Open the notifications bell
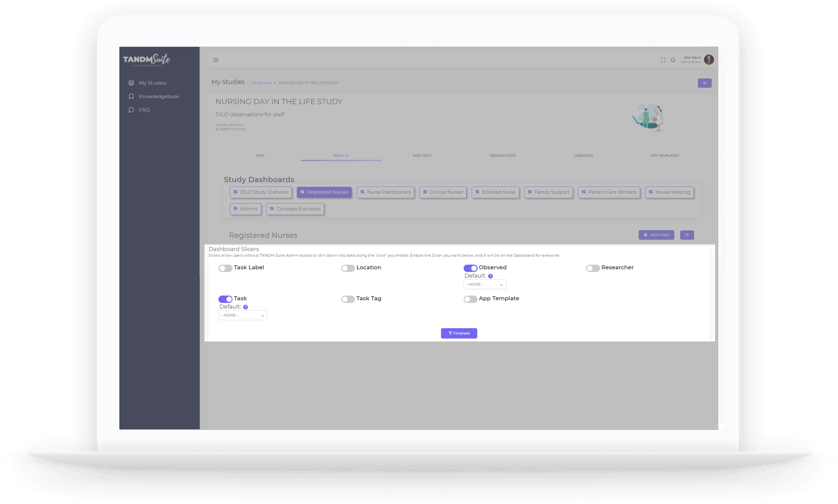Screen dimensions: 838x504 point(673,60)
